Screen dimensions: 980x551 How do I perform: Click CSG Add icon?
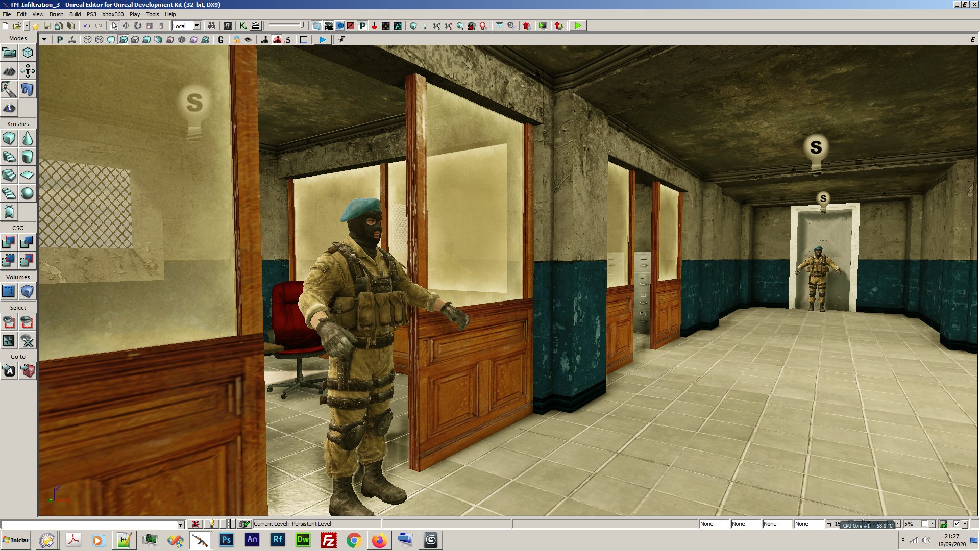coord(9,242)
